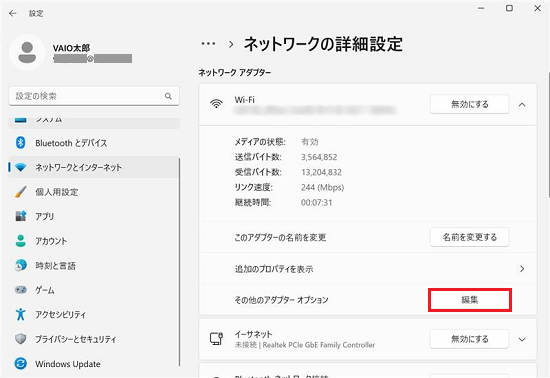Open the アプリ settings page

[x=94, y=216]
